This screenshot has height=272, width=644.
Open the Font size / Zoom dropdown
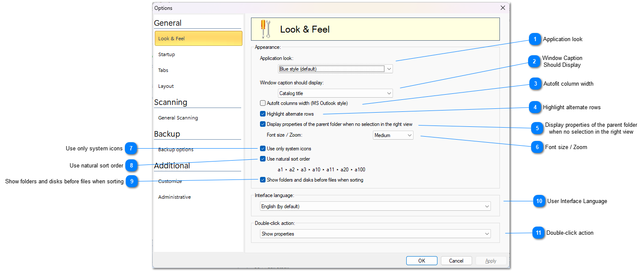(x=393, y=135)
